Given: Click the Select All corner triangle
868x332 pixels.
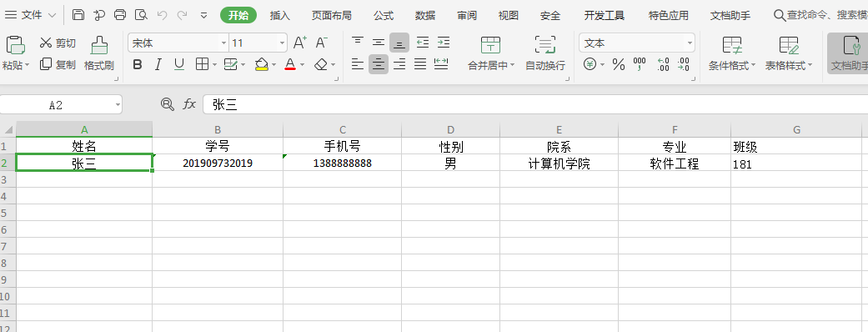Looking at the screenshot, I should [x=8, y=129].
